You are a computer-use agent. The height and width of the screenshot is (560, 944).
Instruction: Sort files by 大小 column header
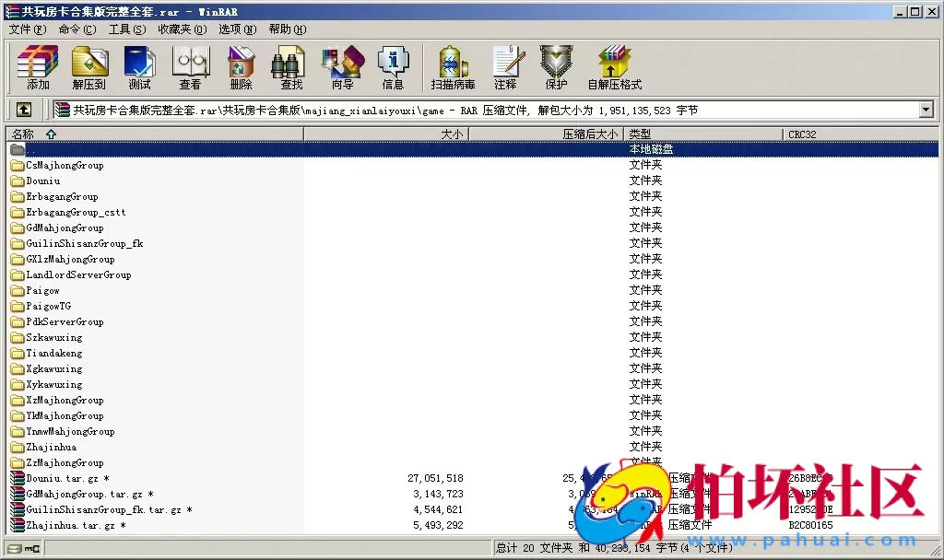pos(452,134)
